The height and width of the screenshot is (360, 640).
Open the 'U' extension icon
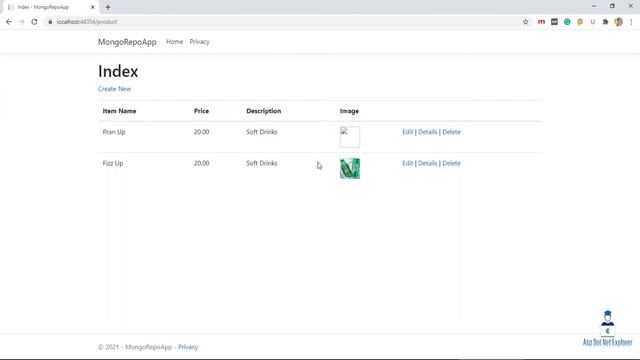[x=593, y=22]
